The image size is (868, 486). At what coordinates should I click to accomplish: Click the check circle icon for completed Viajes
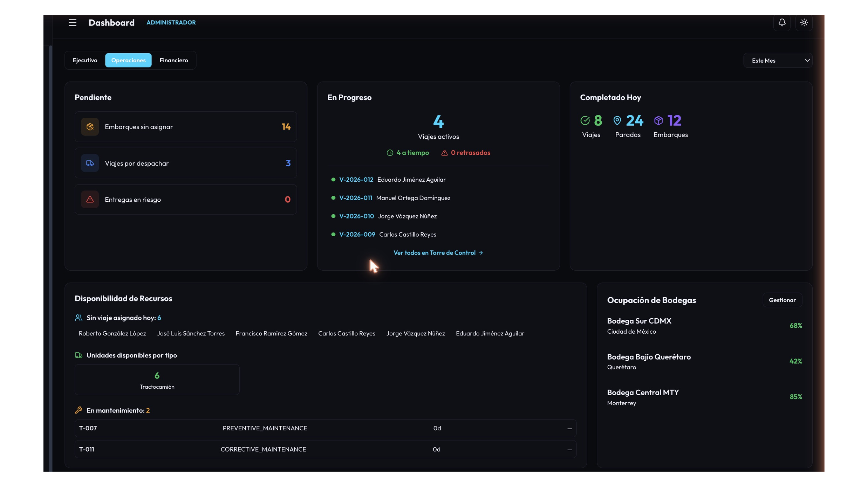point(585,120)
